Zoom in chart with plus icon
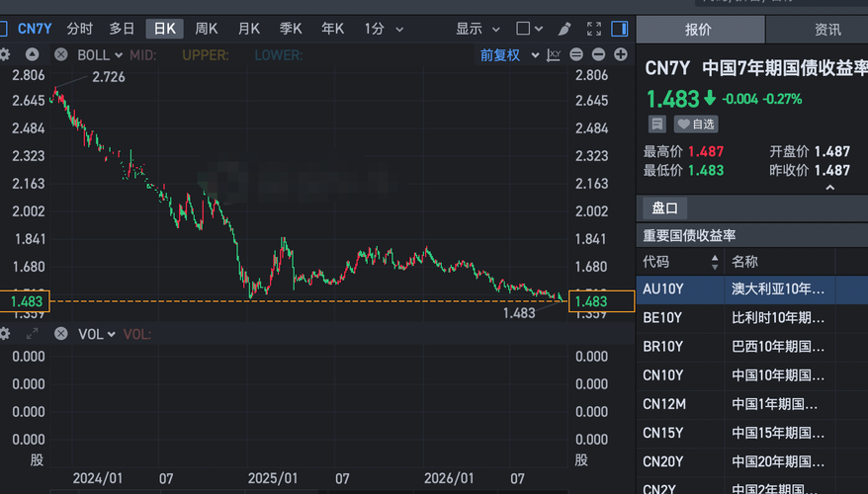This screenshot has height=494, width=868. 621,54
